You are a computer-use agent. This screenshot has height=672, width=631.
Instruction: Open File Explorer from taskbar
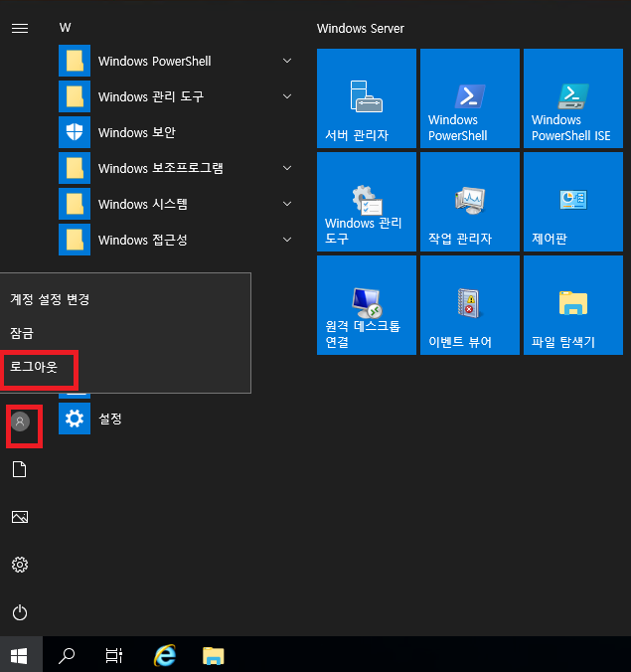(x=214, y=655)
